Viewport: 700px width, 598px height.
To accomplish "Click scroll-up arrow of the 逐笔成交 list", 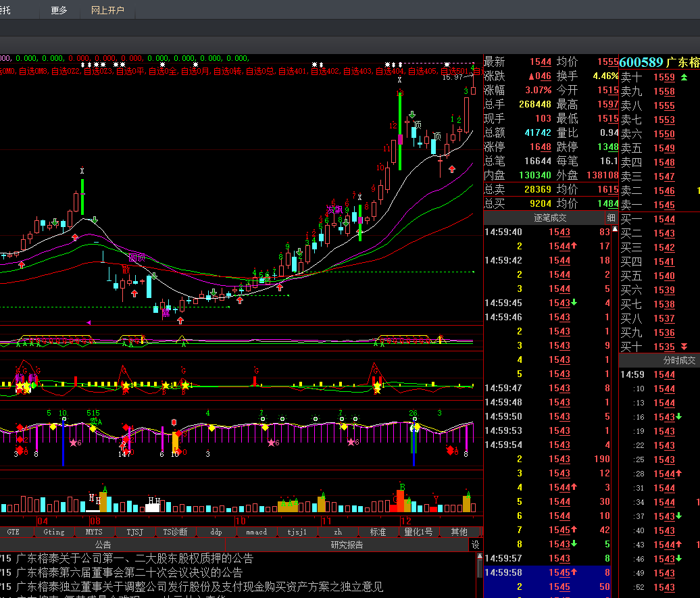I will pos(615,229).
